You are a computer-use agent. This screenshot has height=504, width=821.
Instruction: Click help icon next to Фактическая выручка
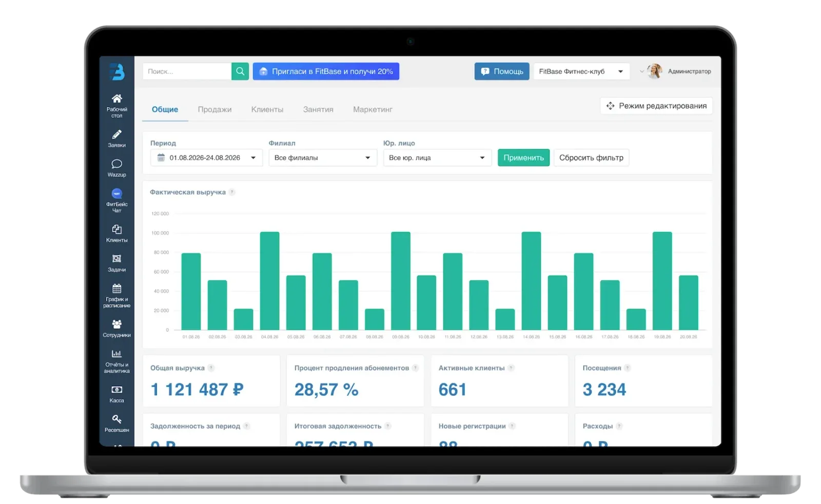click(232, 192)
